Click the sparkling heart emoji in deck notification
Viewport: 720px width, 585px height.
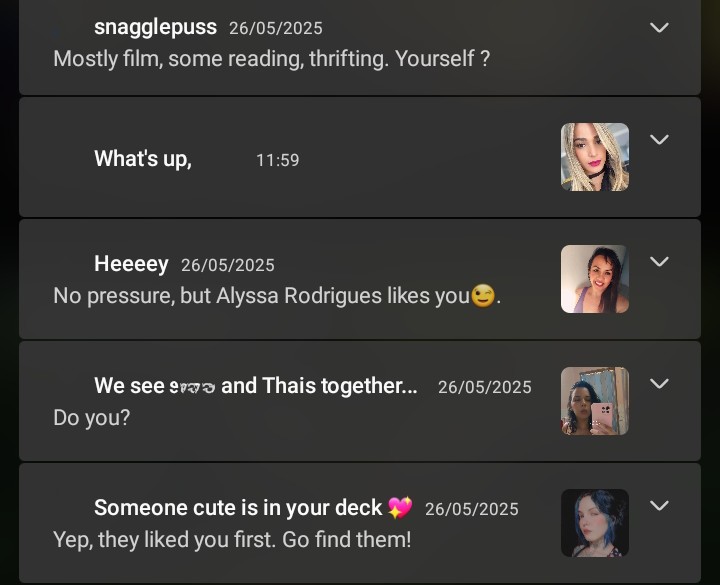click(x=400, y=508)
